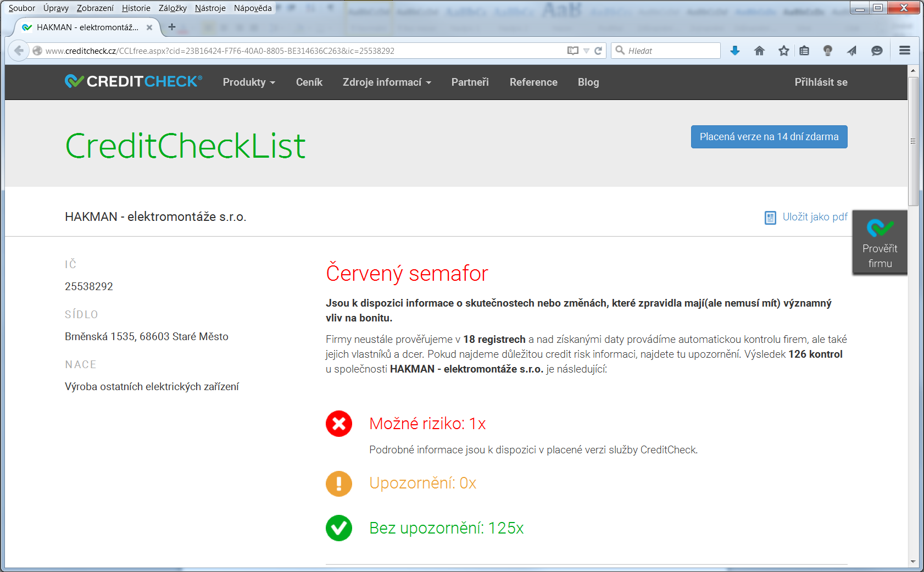
Task: Open the Soubor menu
Action: pos(22,8)
